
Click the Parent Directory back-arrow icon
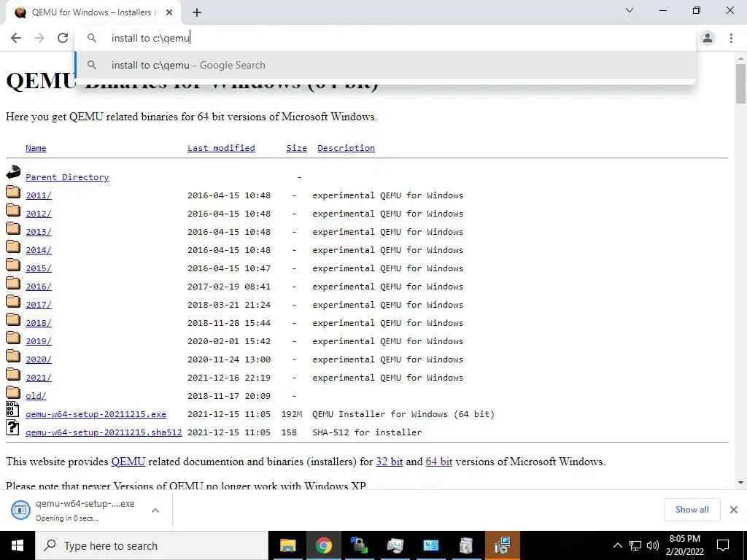coord(13,172)
